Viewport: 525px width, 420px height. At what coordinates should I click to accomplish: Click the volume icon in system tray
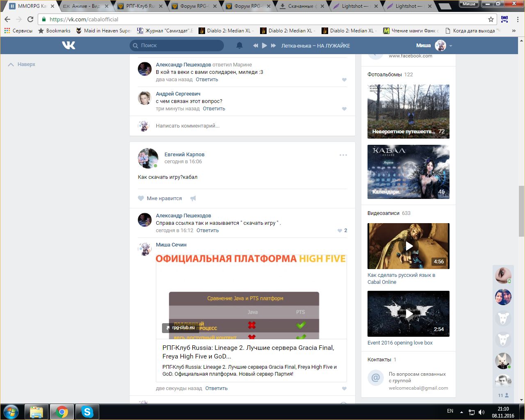point(482,412)
